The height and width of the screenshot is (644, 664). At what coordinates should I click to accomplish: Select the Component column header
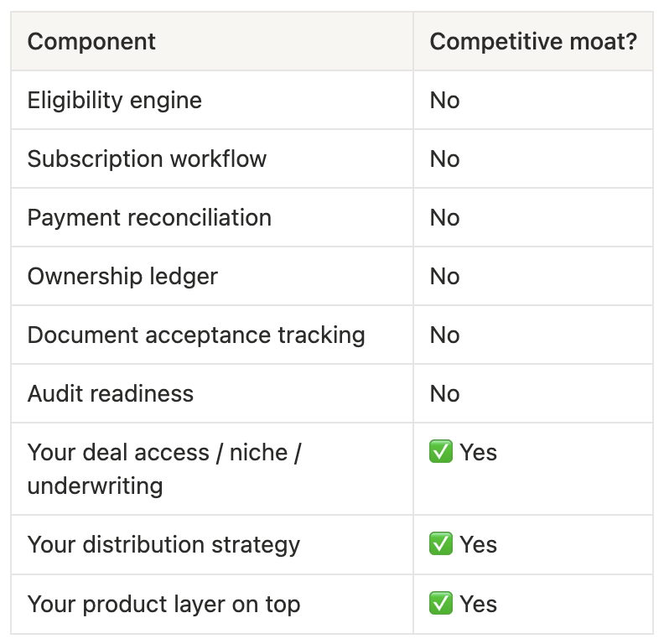coord(91,42)
